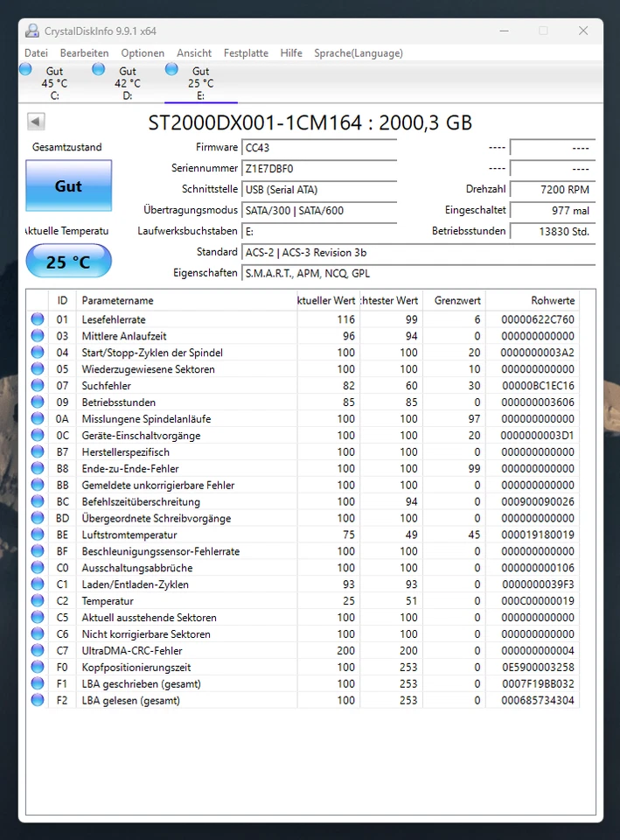Click the Eigenschaften field S.M.A.R.T., APM, NCQ, GPL
620x840 pixels.
point(418,273)
